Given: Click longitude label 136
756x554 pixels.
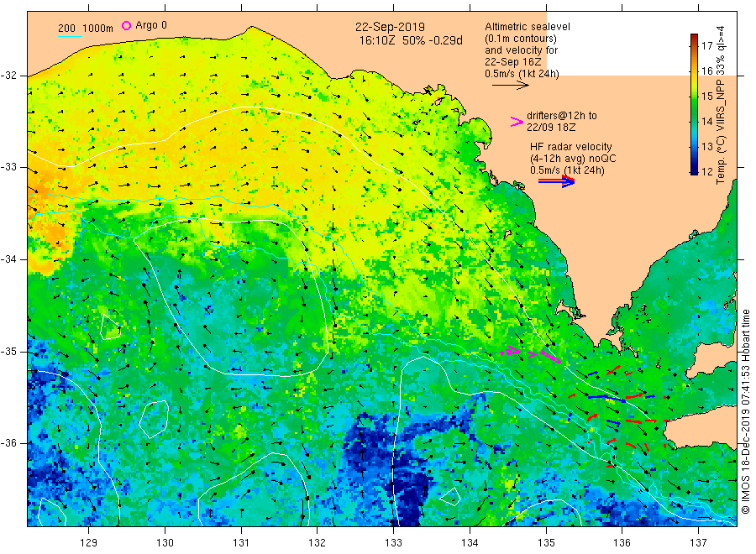Looking at the screenshot, I should point(622,543).
